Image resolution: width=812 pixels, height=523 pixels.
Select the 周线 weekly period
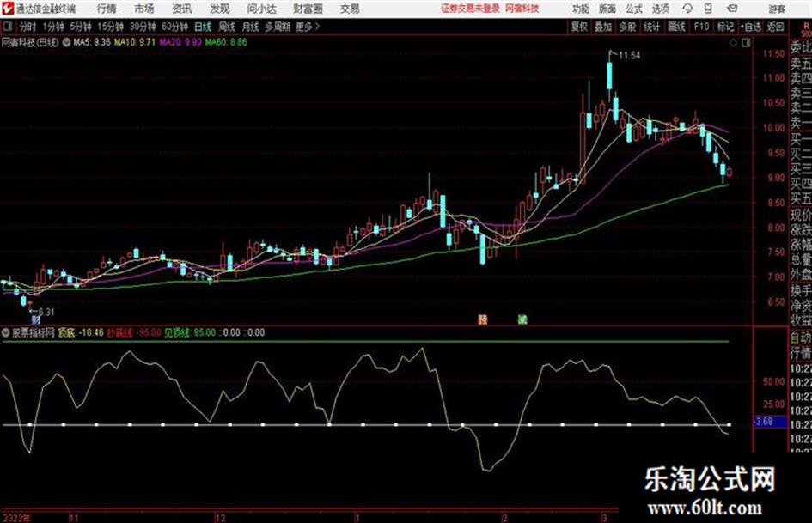point(227,27)
